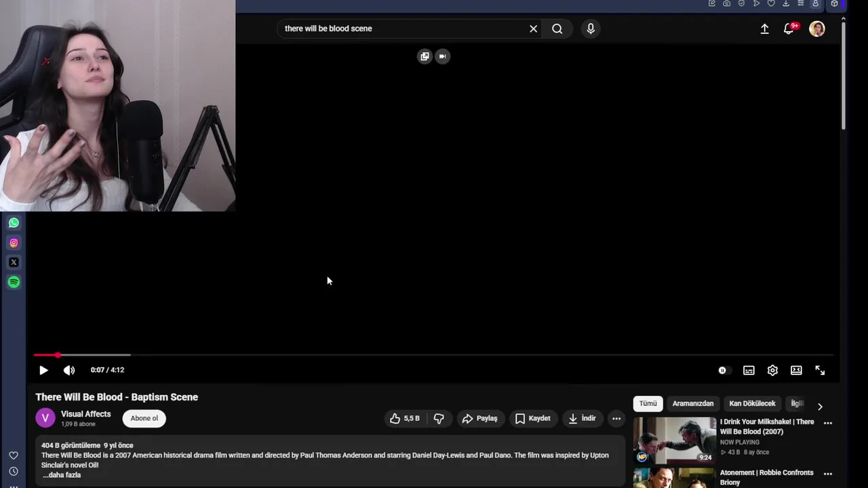The height and width of the screenshot is (488, 868).
Task: Click the '404 B görüntüleme' view count text
Action: coord(71,445)
